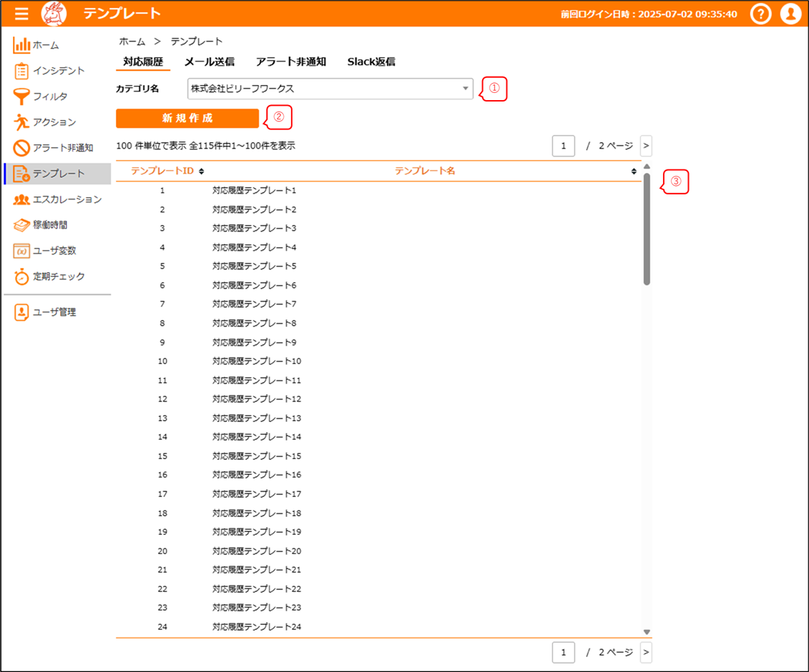
Task: Click the Home bar chart icon
Action: tap(21, 45)
